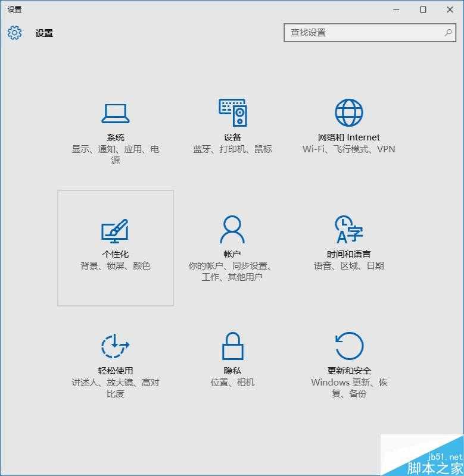The width and height of the screenshot is (464, 476).
Task: Open the Accounts (帐户) person icon
Action: pyautogui.click(x=232, y=229)
